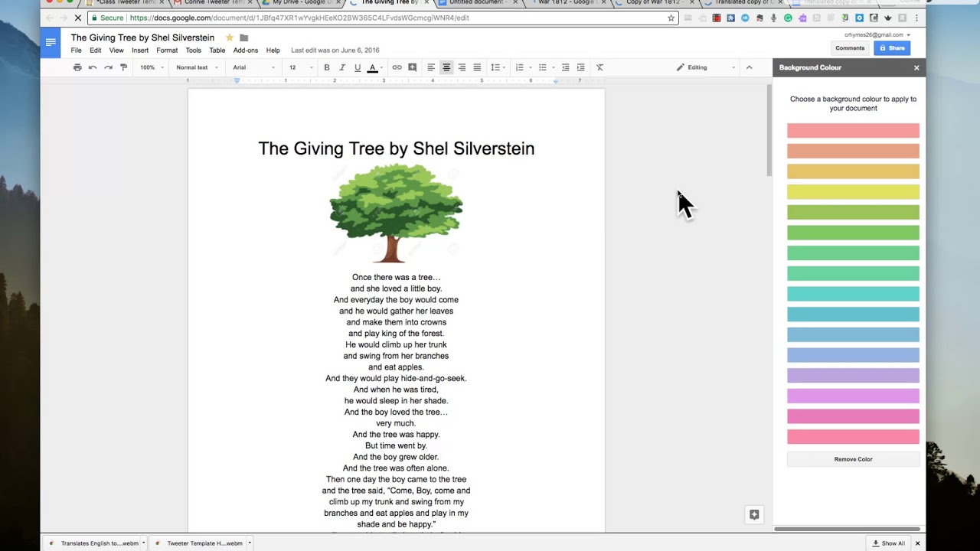Close the Background Colour sidebar
Viewport: 980px width, 551px height.
pyautogui.click(x=916, y=68)
